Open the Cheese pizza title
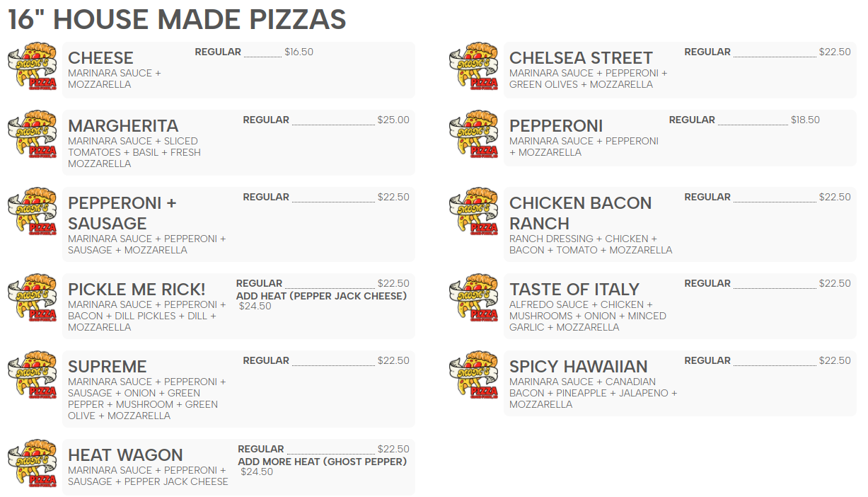868x497 pixels. [100, 58]
